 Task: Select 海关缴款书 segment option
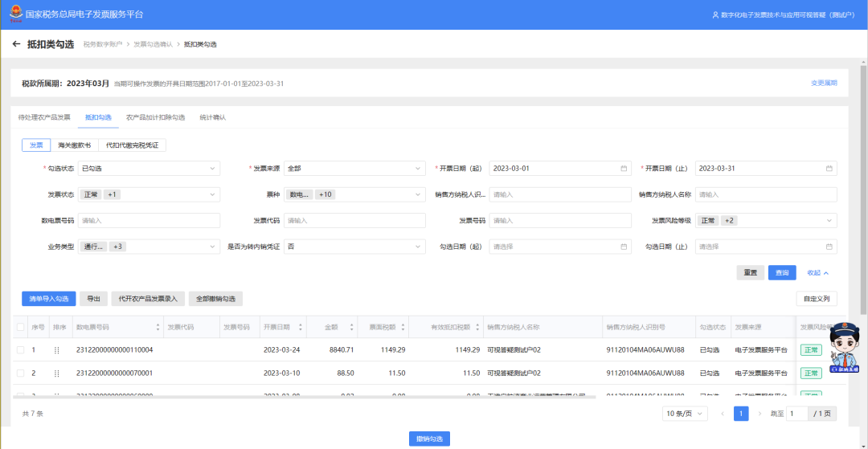click(75, 145)
